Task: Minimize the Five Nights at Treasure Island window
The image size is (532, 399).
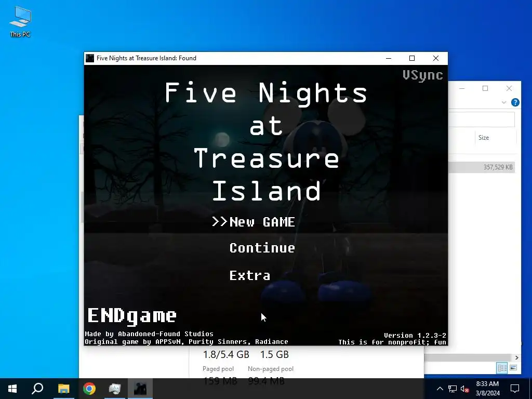Action: click(x=389, y=58)
